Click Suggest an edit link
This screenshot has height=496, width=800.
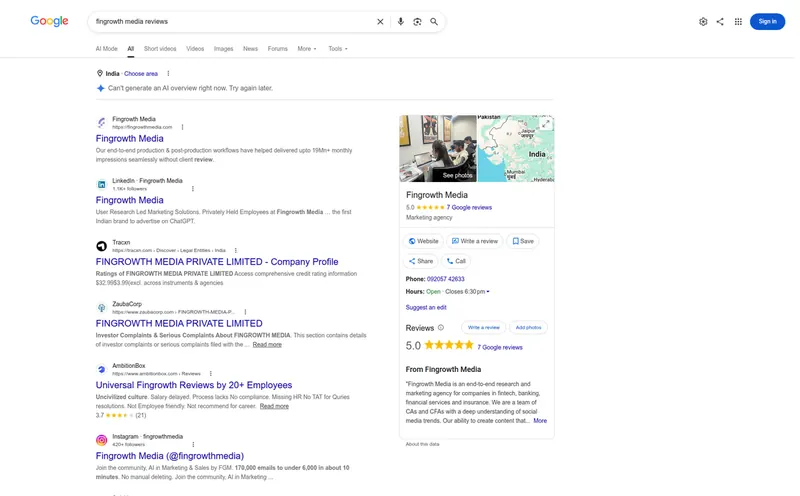426,307
